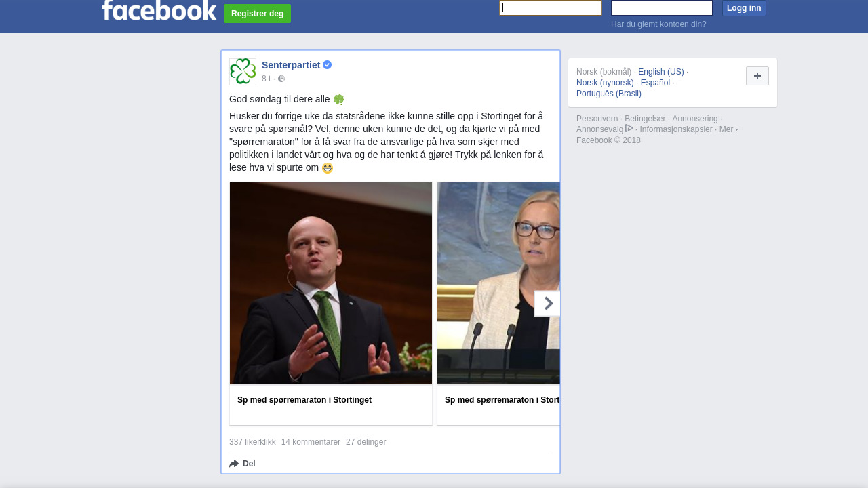Switch language to English (US)
The image size is (868, 488).
[661, 72]
